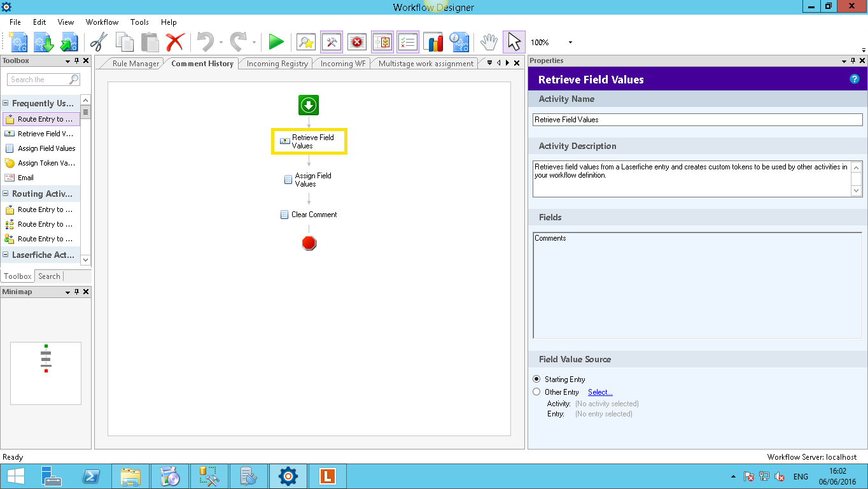Open the Laserfiche app in taskbar
The image size is (868, 489).
click(327, 476)
